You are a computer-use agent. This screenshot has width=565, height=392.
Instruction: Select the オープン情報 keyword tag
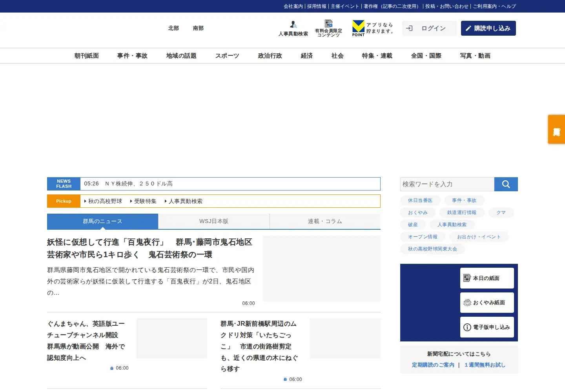tap(423, 237)
